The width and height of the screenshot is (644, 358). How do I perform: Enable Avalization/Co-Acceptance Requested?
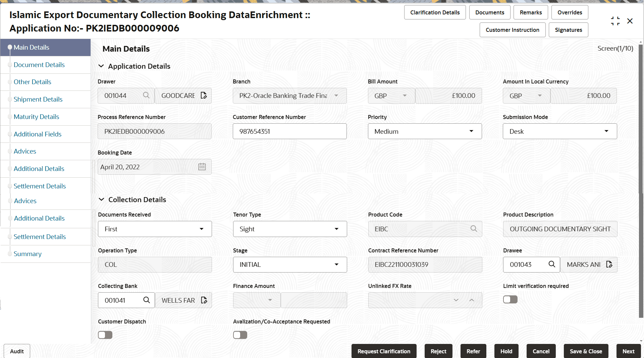[240, 335]
